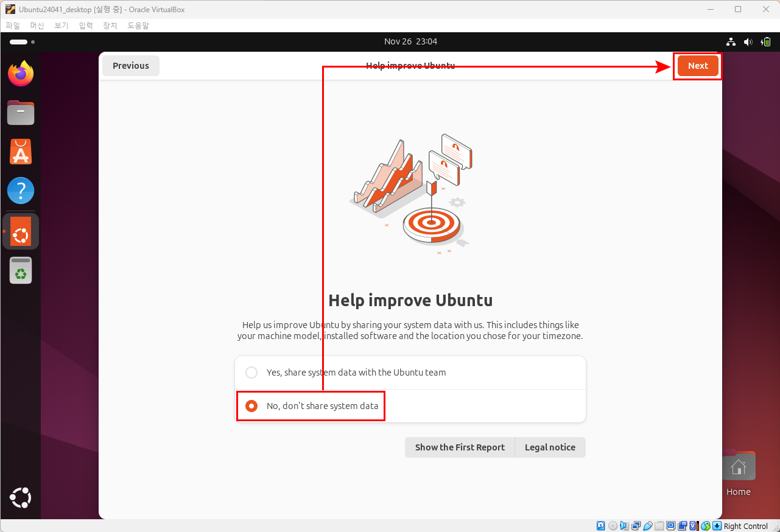Click the Next button
This screenshot has width=780, height=532.
point(698,66)
